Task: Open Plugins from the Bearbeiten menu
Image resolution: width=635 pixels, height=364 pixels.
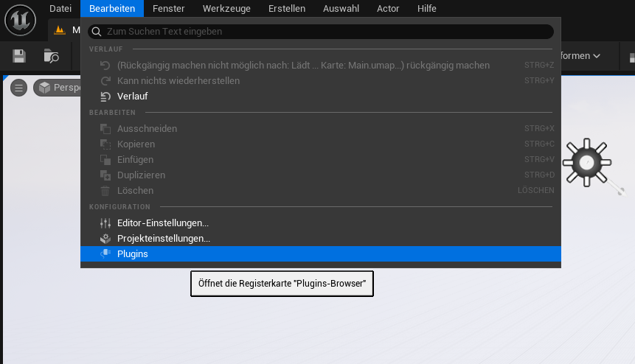Action: tap(133, 254)
